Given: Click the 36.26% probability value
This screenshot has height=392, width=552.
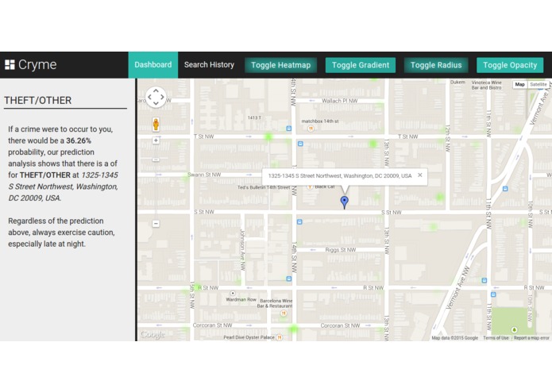Looking at the screenshot, I should pyautogui.click(x=79, y=140).
